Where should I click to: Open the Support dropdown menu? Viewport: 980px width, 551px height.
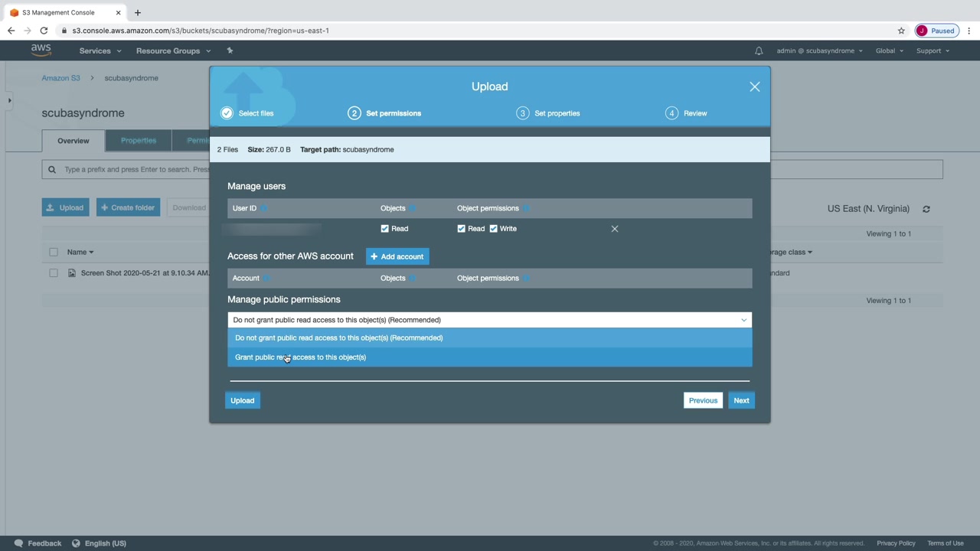933,51
